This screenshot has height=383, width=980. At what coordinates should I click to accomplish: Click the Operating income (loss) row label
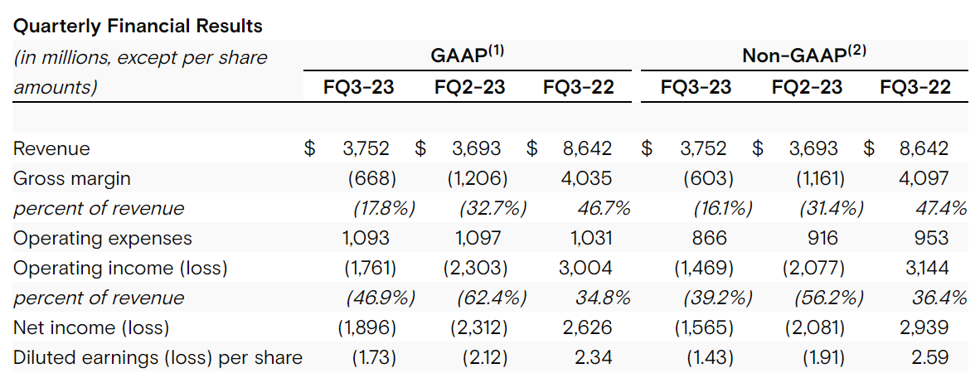coord(120,268)
